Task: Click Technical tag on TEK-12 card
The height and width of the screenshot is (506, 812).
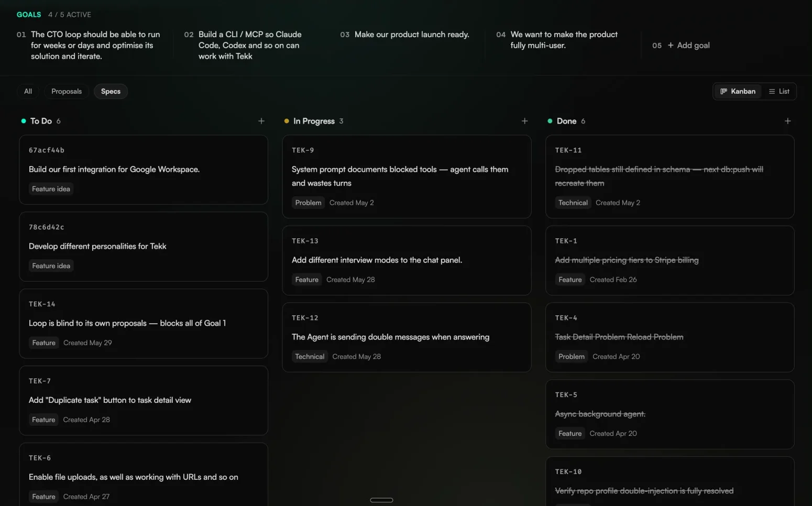Action: coord(310,357)
